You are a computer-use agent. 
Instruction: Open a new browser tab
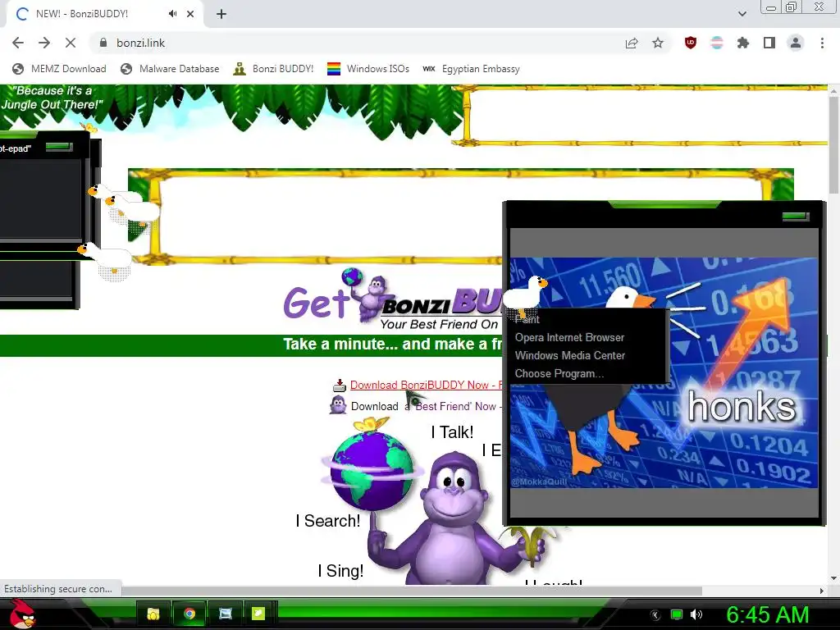[x=221, y=14]
